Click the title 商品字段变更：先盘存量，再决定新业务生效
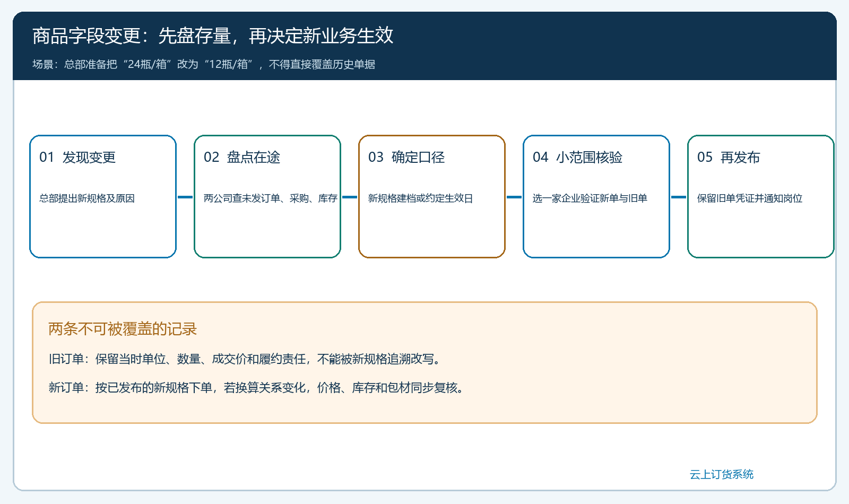 click(x=213, y=36)
